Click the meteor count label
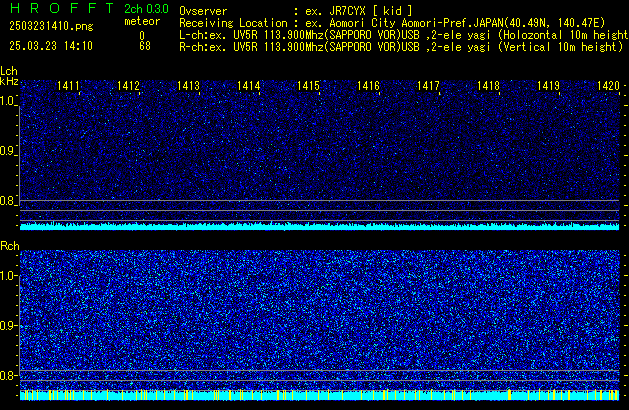The height and width of the screenshot is (410, 629). [x=142, y=21]
